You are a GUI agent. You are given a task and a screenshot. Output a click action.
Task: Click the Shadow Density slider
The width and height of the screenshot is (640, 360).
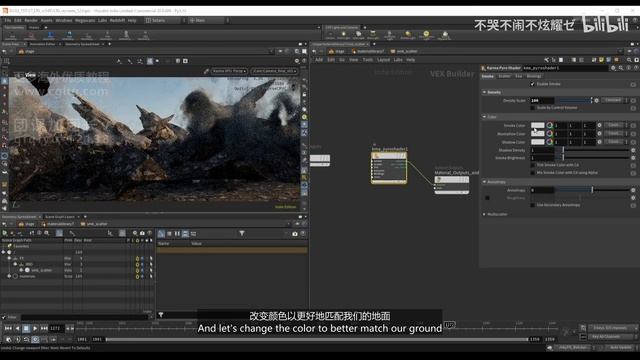(592, 150)
